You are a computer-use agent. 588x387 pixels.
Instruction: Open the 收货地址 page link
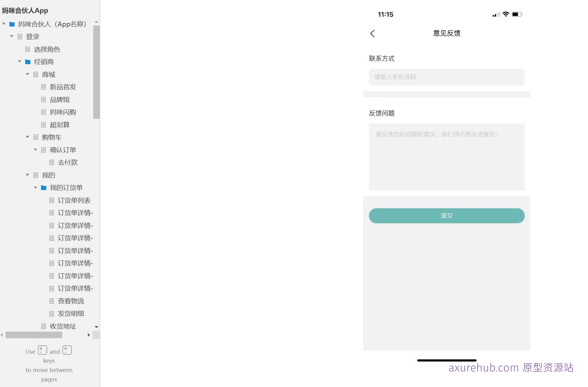63,326
